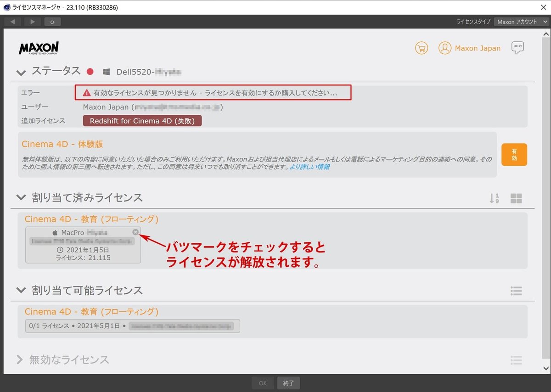The image size is (551, 392).
Task: Click the MAXON logo
Action: [39, 48]
